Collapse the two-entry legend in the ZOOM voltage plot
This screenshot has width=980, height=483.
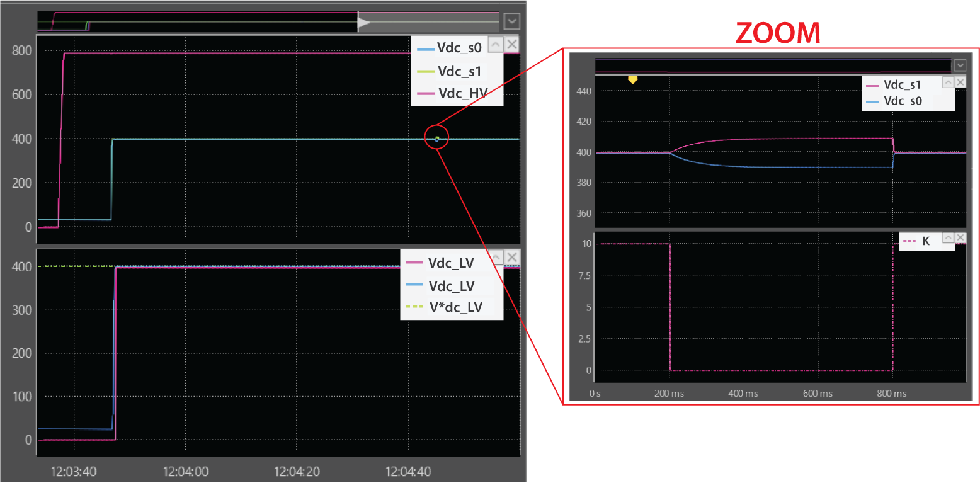[x=947, y=82]
